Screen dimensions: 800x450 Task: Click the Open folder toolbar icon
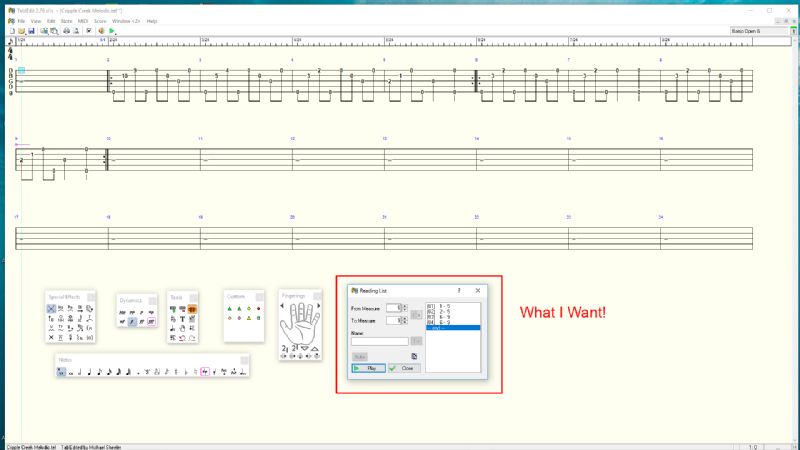tap(21, 31)
